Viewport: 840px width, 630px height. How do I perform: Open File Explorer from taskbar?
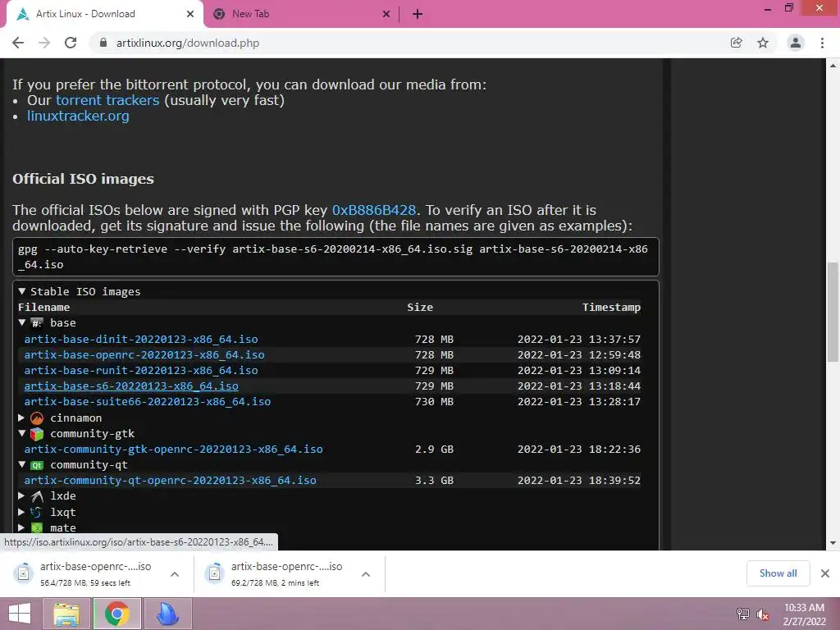pos(66,614)
